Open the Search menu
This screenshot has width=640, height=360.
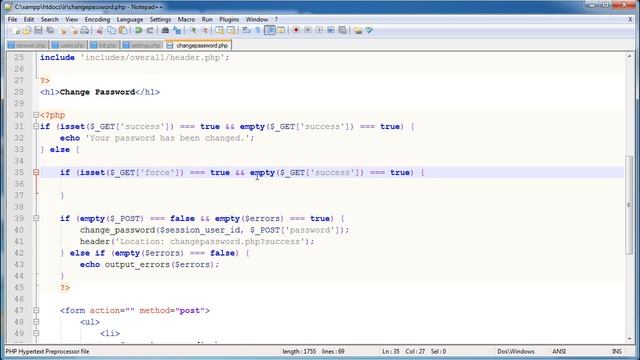pos(49,19)
